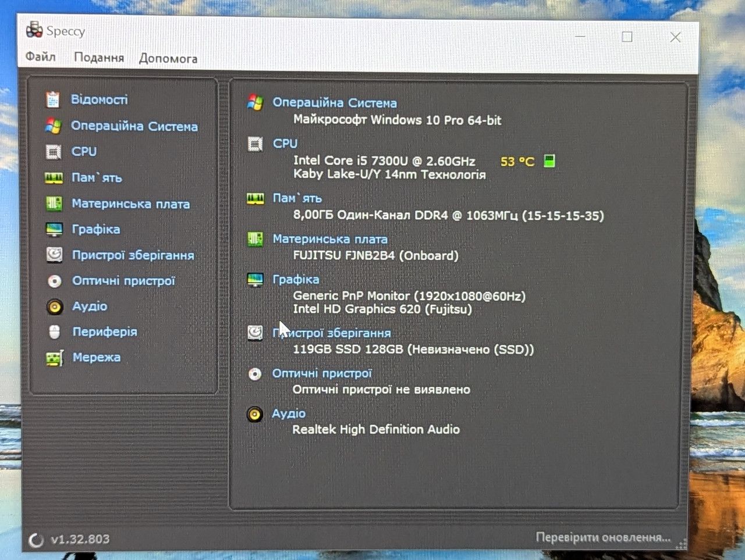Click the Оптичні пристрої heading in summary
Image resolution: width=745 pixels, height=560 pixels.
coord(322,373)
